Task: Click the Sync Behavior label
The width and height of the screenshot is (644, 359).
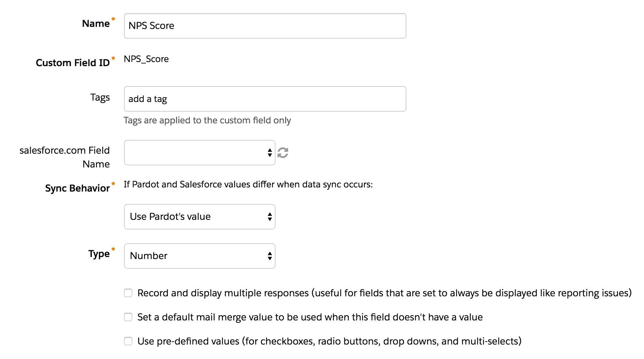Action: 77,188
